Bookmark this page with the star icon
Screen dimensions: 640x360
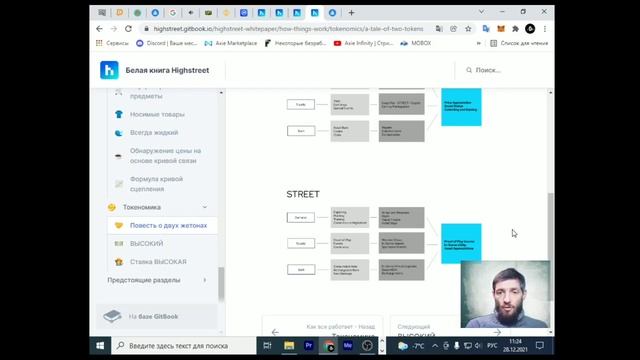coord(468,29)
